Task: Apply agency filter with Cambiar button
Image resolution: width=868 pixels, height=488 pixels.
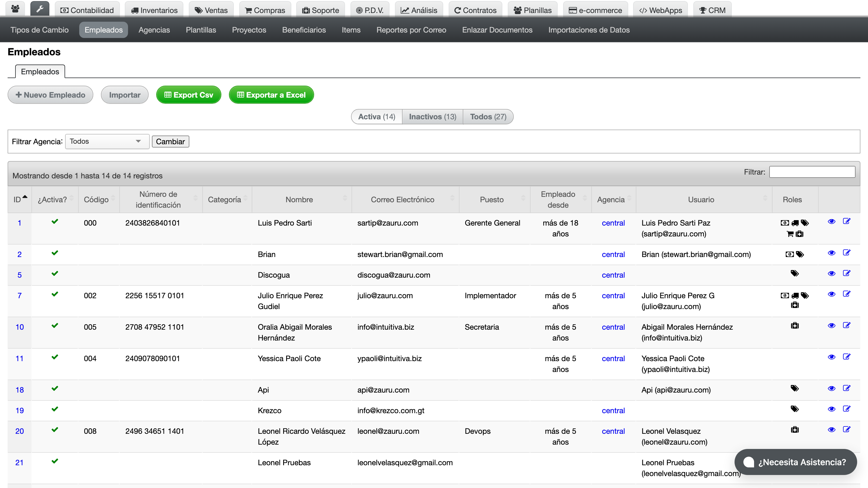Action: [x=170, y=142]
